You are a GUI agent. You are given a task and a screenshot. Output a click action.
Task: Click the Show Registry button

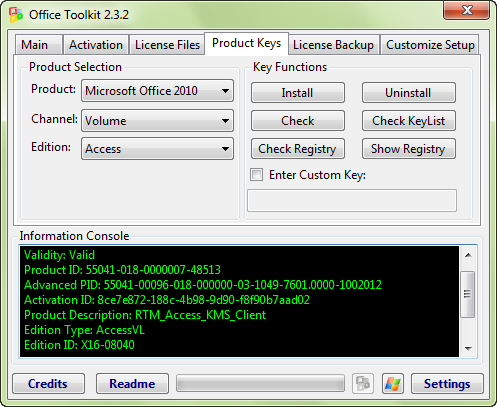pos(409,149)
